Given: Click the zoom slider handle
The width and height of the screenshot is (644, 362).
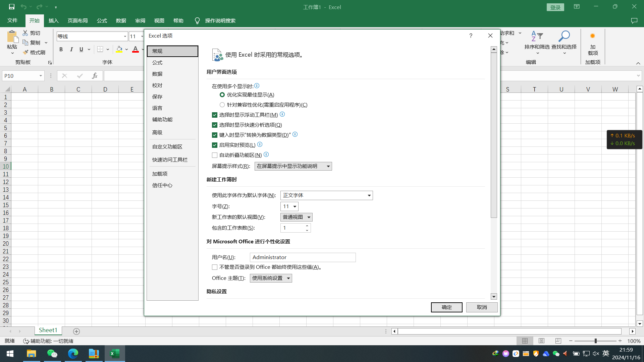Looking at the screenshot, I should [x=596, y=341].
